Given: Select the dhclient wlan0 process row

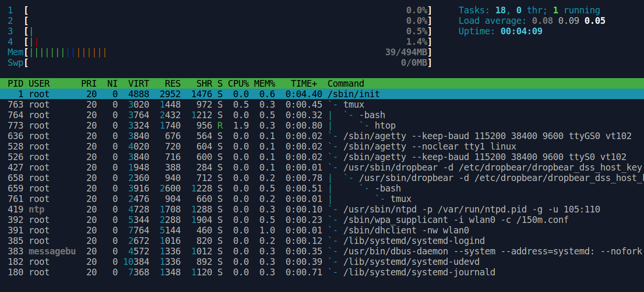Looking at the screenshot, I should 322,230.
